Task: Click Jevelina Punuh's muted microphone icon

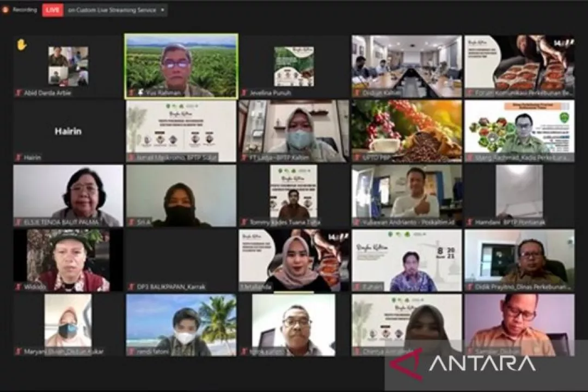Action: [244, 93]
